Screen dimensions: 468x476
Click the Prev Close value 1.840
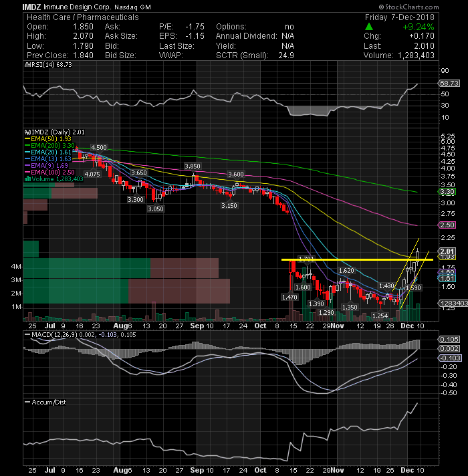pyautogui.click(x=83, y=55)
